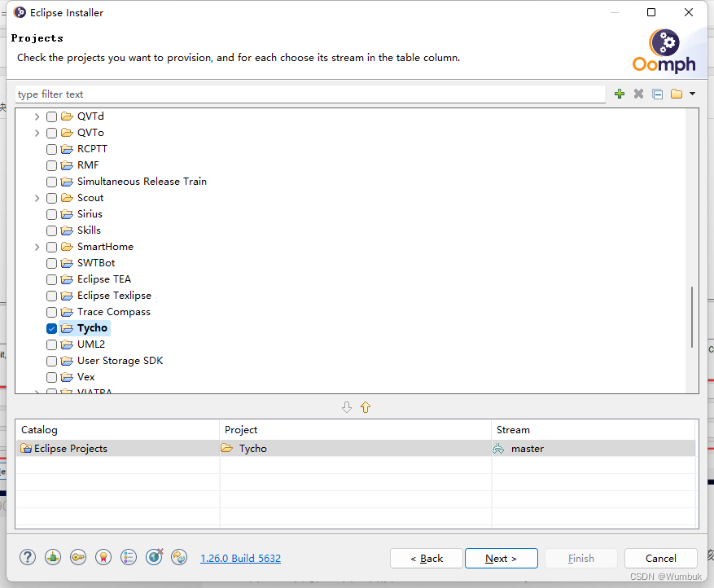Viewport: 714px width, 588px height.
Task: Click the Sirius folder icon
Action: (x=67, y=214)
